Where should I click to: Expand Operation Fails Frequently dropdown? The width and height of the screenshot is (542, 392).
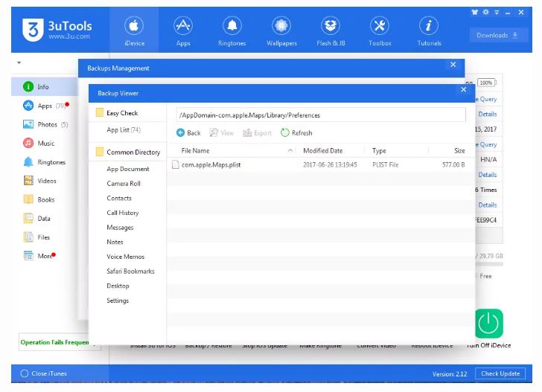click(x=95, y=344)
